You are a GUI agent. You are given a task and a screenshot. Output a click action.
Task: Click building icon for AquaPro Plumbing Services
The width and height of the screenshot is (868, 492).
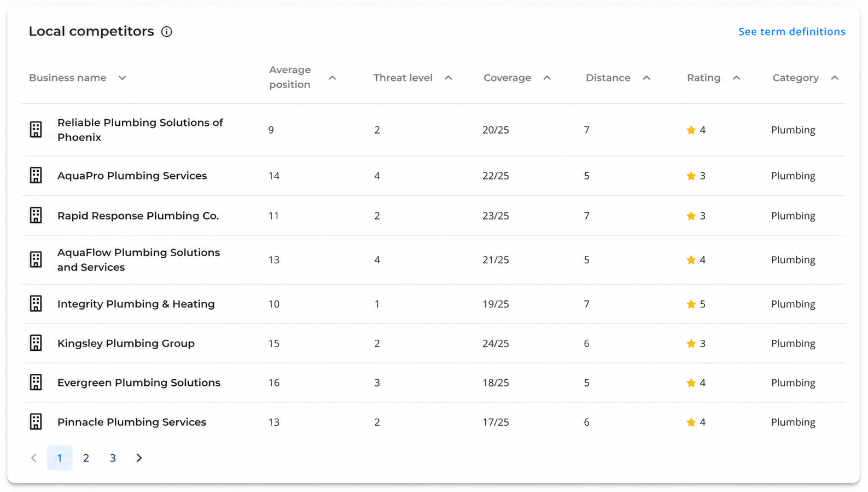pyautogui.click(x=36, y=175)
